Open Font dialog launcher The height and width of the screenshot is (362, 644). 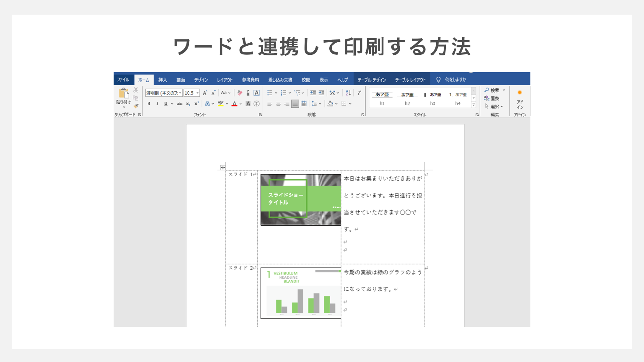[x=260, y=115]
